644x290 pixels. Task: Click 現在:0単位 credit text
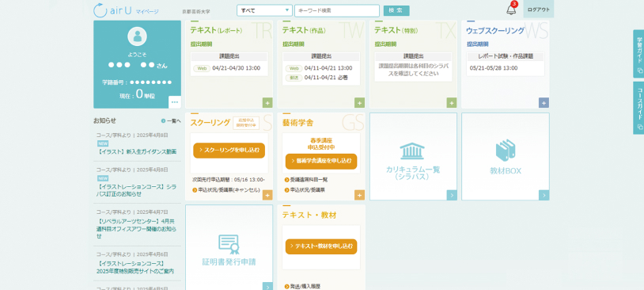(x=137, y=94)
